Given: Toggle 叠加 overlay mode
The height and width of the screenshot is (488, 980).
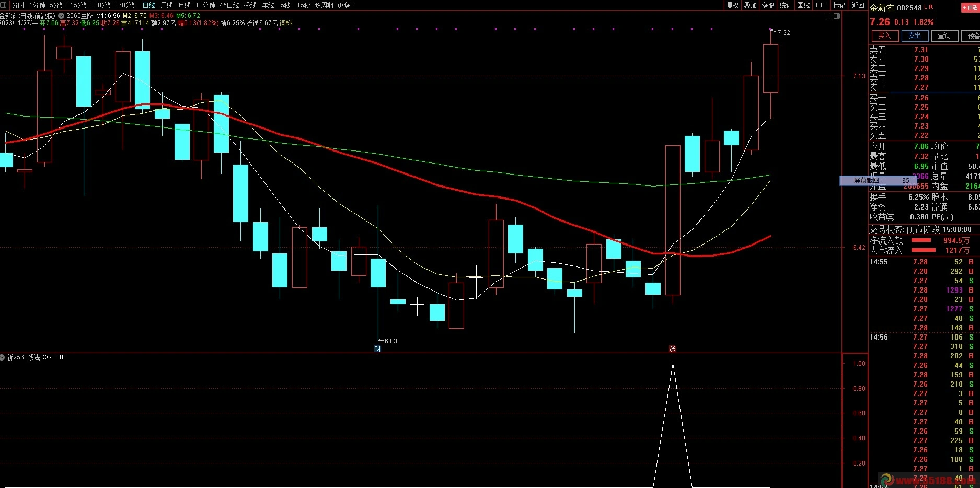Looking at the screenshot, I should pos(750,5).
